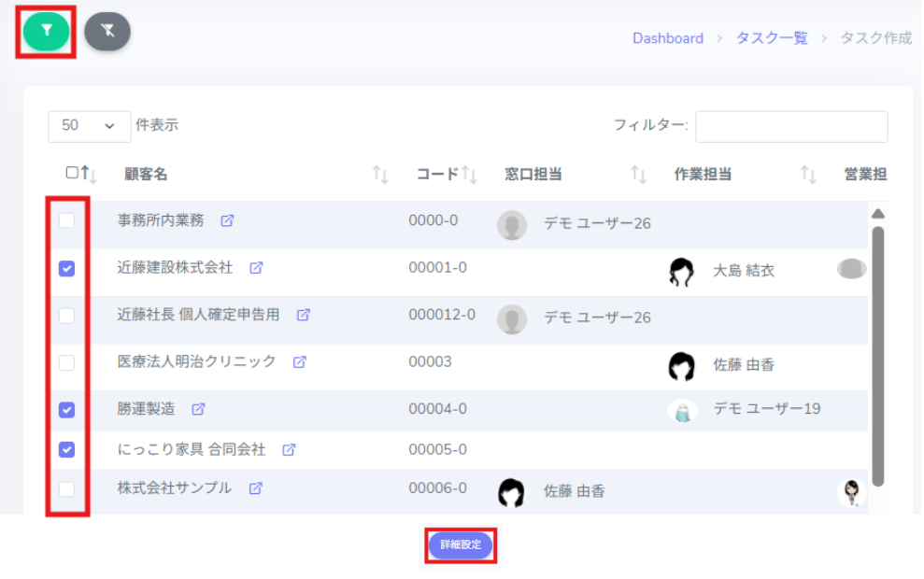924x579 pixels.
Task: Uncheck the 近藤建設株式会社 row checkbox
Action: 67,269
